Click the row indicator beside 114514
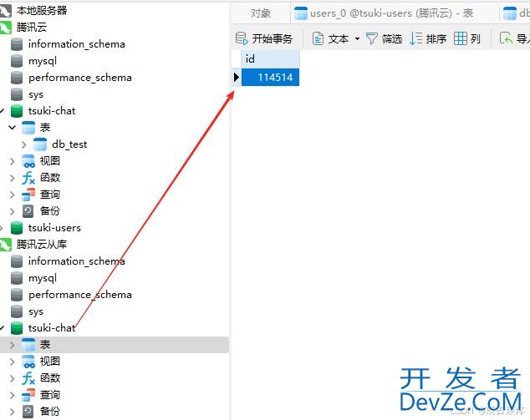This screenshot has width=530, height=420. (237, 78)
